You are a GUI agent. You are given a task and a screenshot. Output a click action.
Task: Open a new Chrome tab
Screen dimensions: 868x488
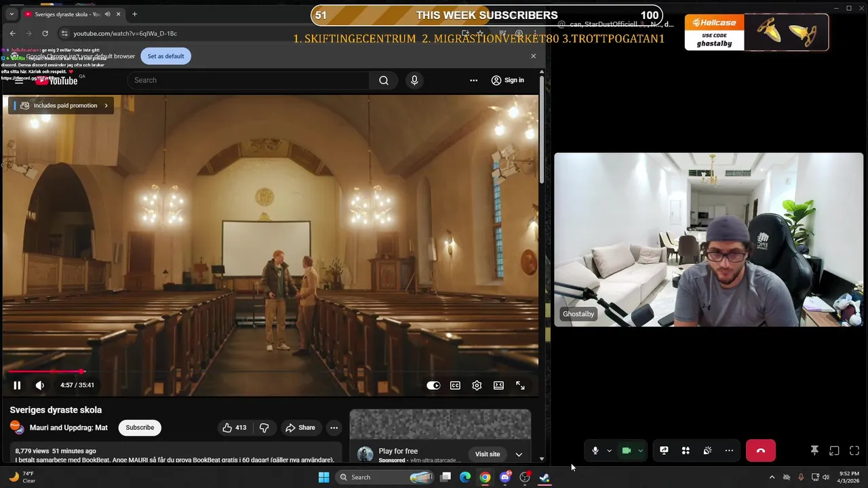click(x=134, y=14)
